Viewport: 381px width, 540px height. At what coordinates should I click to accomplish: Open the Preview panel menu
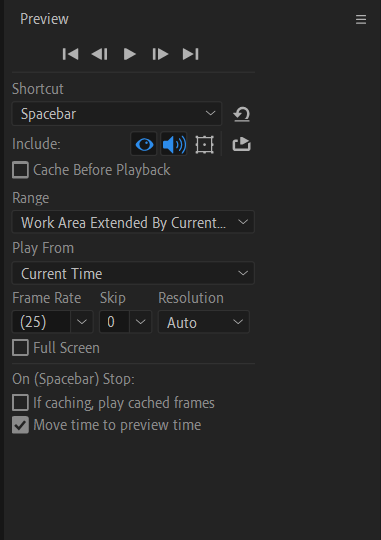tap(361, 19)
